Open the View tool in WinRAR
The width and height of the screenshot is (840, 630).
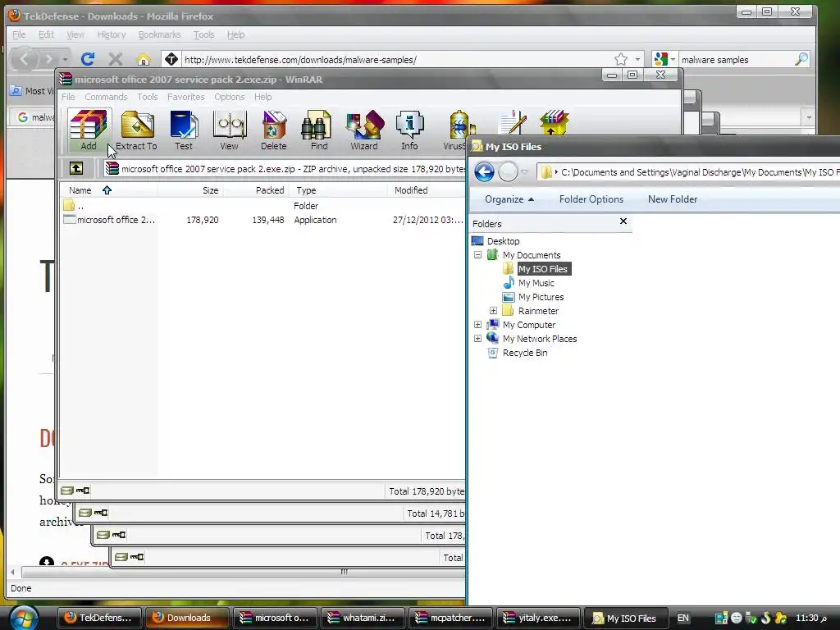tap(230, 130)
